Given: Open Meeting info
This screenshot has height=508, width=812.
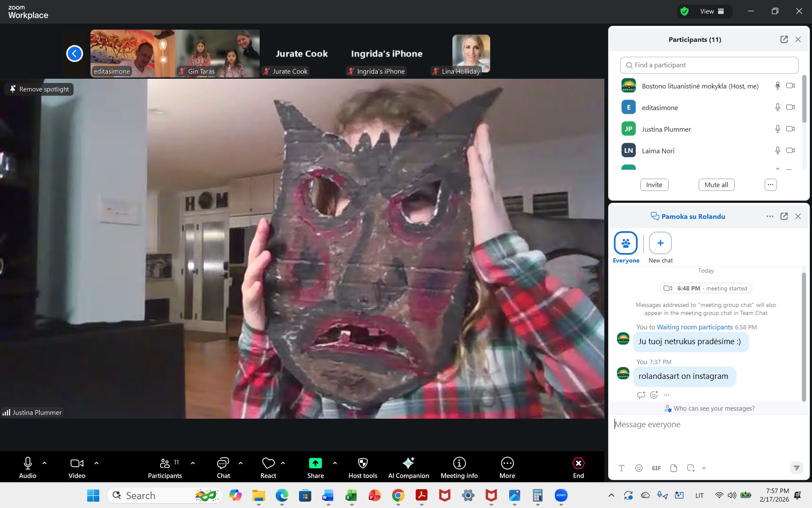Looking at the screenshot, I should click(459, 464).
